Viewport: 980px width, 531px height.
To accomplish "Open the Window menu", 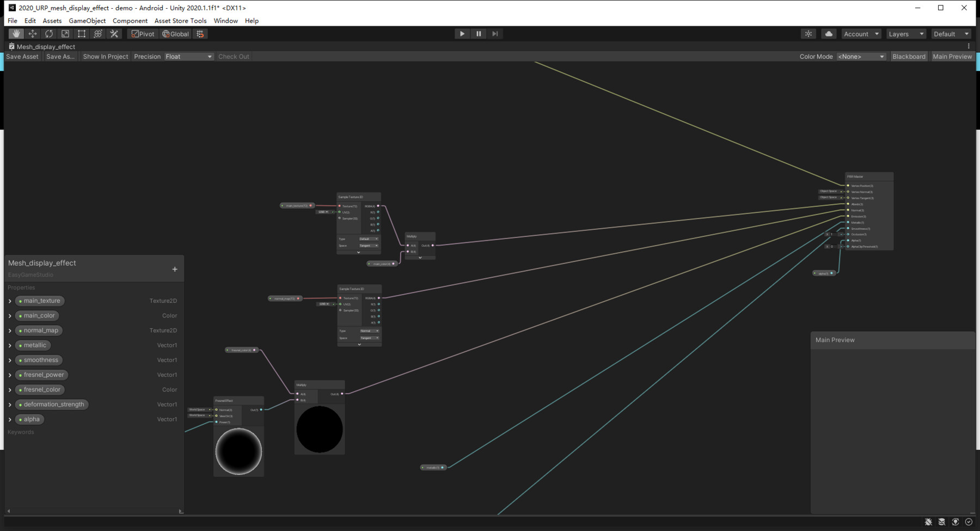I will (225, 21).
